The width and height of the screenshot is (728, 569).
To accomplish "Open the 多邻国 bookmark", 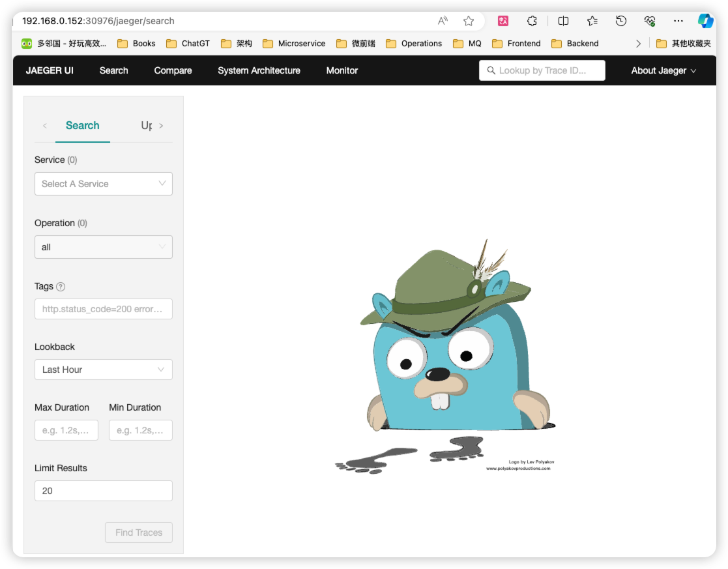I will 64,44.
